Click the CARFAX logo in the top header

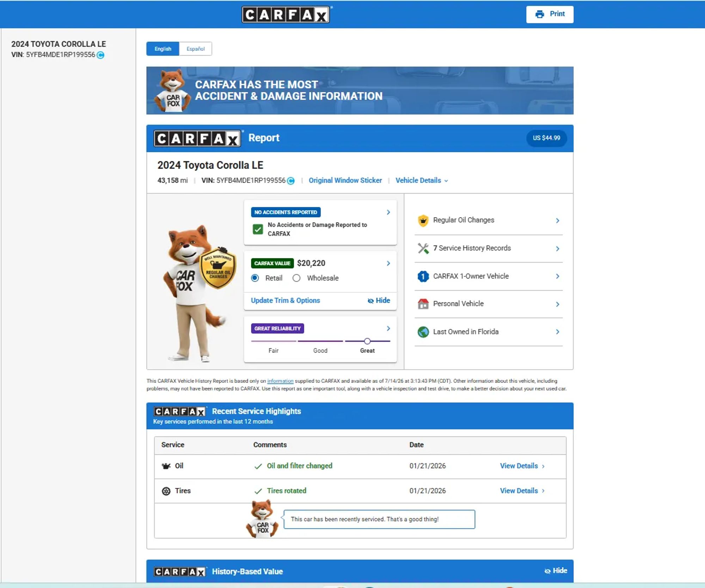[x=286, y=14]
